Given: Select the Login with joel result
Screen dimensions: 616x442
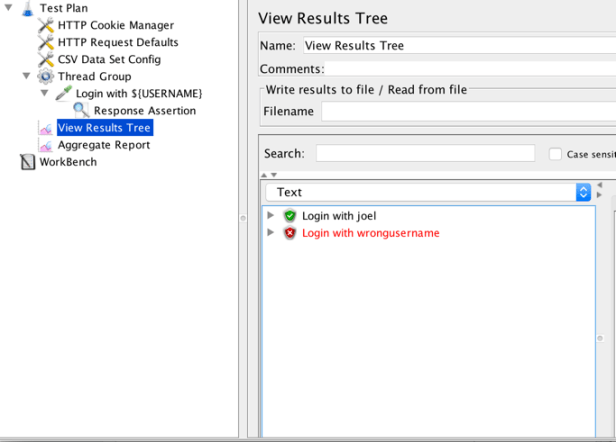Looking at the screenshot, I should click(339, 216).
